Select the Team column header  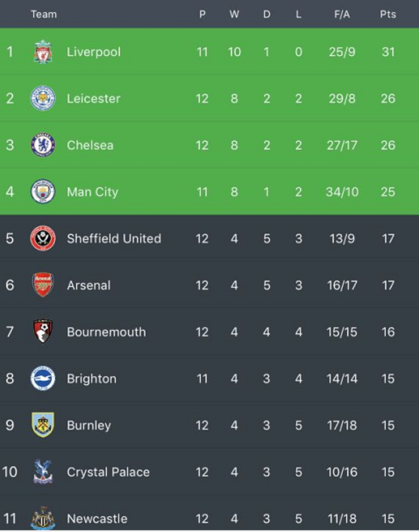pyautogui.click(x=44, y=15)
